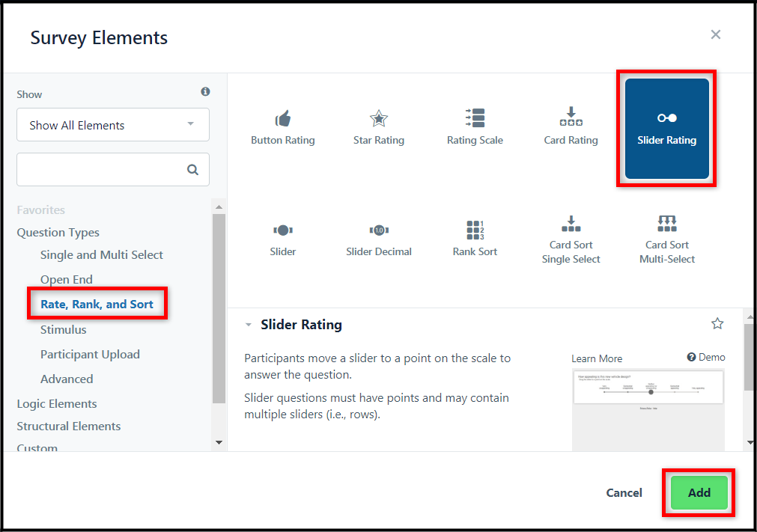Choose the Rank Sort element
Viewport: 757px width, 532px height.
(x=475, y=239)
